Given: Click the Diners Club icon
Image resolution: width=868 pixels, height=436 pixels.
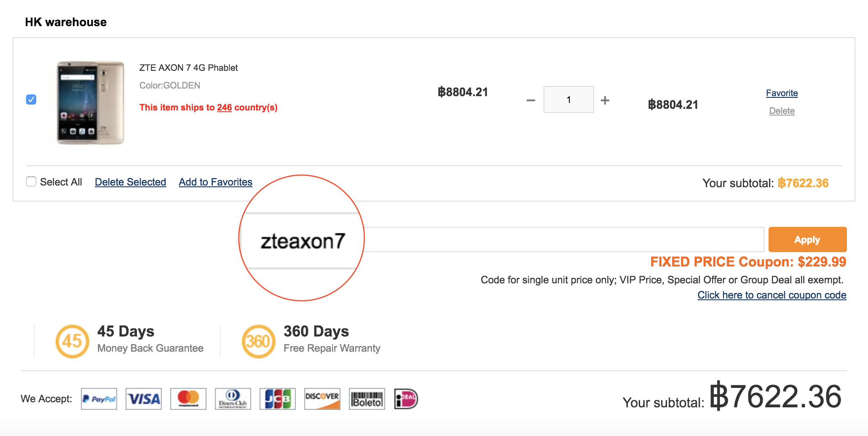Looking at the screenshot, I should coord(233,399).
